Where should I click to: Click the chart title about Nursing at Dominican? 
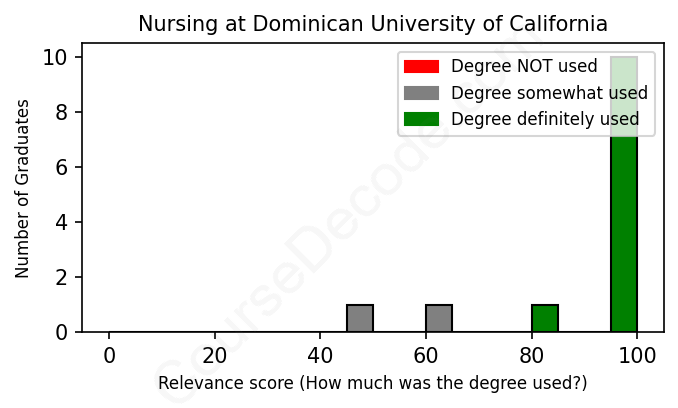[x=372, y=23]
